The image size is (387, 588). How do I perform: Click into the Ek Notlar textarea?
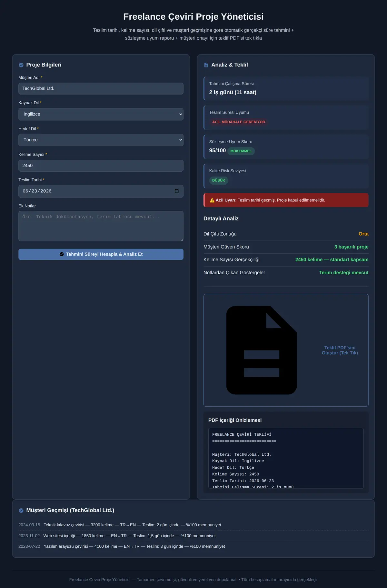(x=101, y=226)
